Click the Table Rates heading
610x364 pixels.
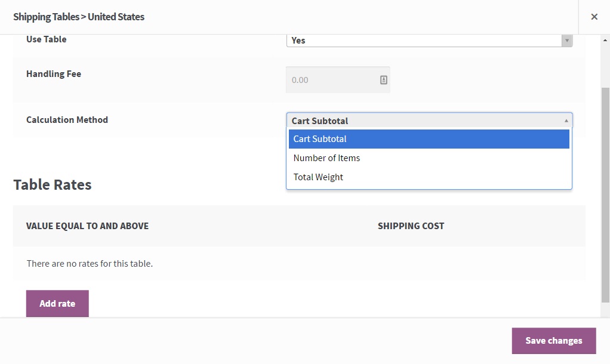point(53,185)
